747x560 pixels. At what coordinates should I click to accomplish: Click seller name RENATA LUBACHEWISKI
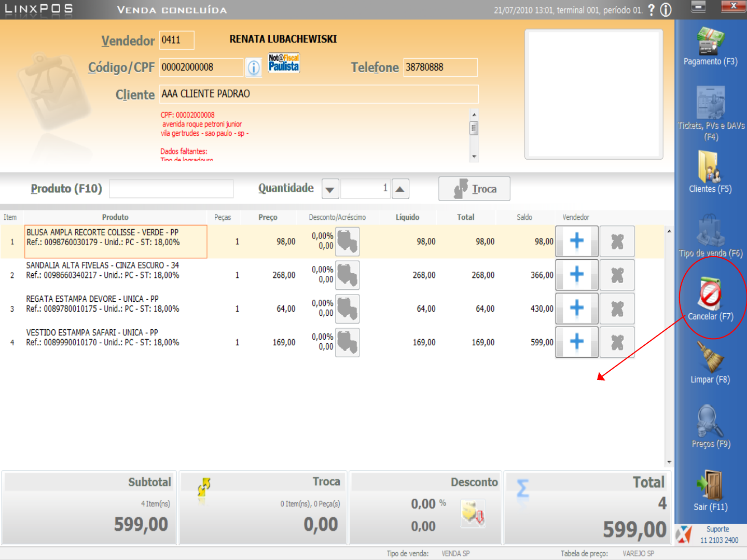click(283, 39)
